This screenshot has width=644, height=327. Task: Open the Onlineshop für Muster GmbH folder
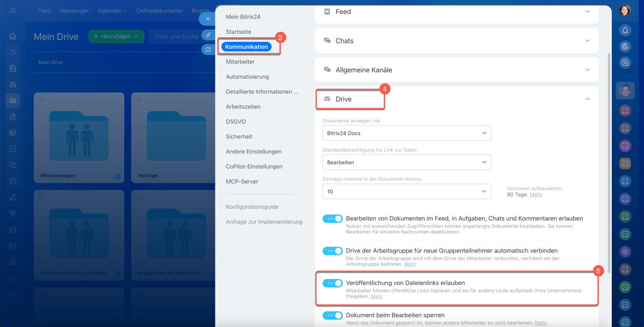coord(79,234)
